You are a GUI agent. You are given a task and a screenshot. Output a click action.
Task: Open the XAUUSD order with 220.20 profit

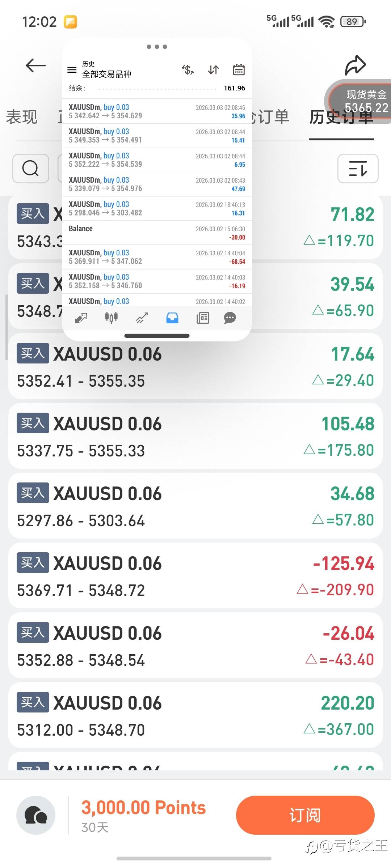(195, 715)
